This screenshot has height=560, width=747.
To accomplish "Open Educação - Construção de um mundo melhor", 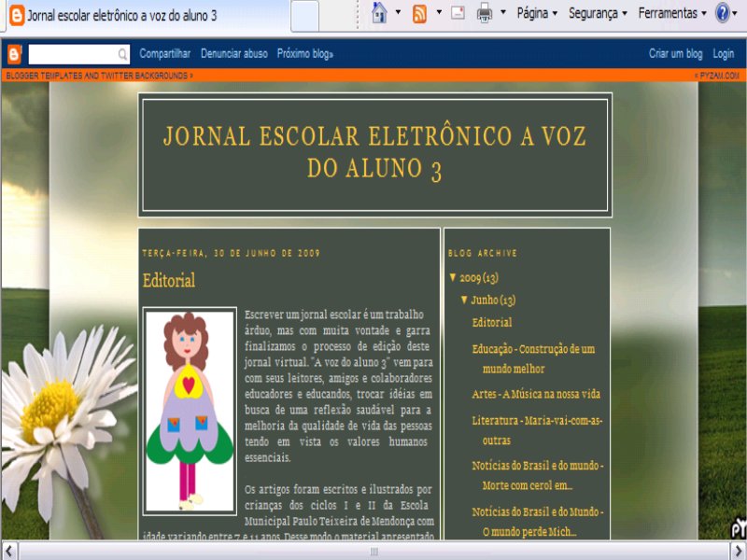I will pyautogui.click(x=533, y=358).
